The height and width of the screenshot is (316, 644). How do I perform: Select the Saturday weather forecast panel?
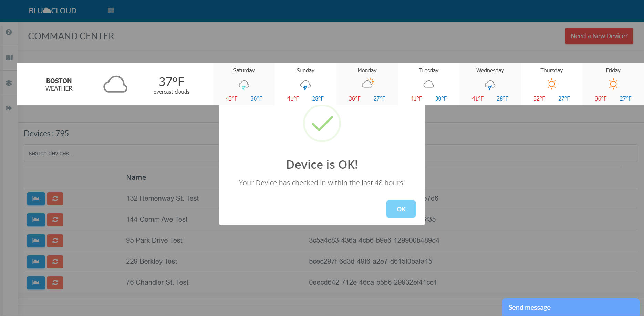click(x=243, y=84)
